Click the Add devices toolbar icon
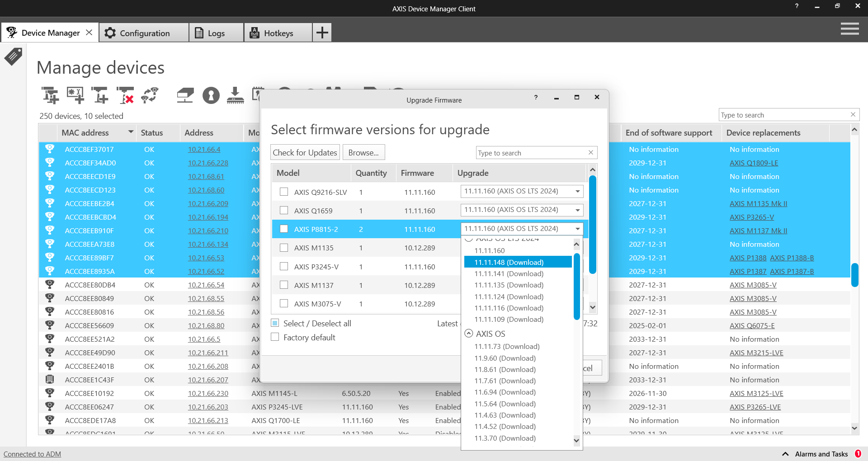 point(50,95)
